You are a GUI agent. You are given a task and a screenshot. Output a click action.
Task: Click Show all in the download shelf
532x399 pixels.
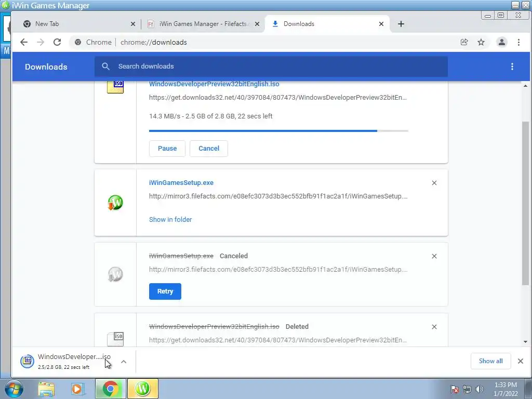coord(491,361)
